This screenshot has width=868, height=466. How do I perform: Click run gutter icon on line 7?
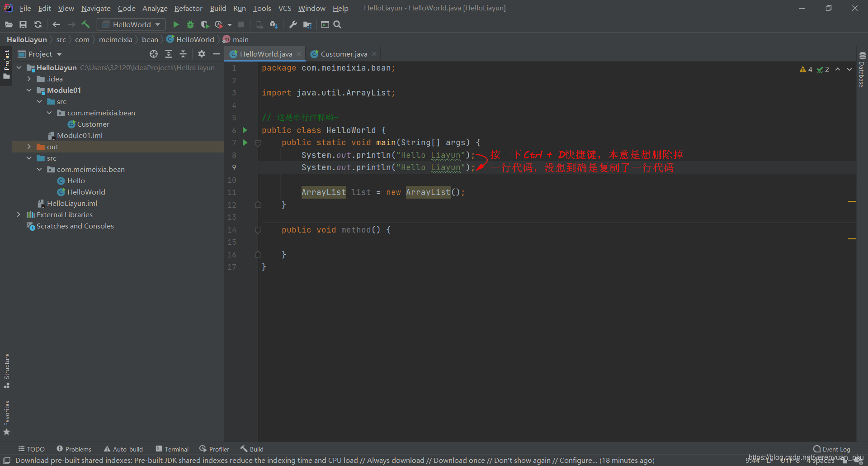(x=245, y=143)
